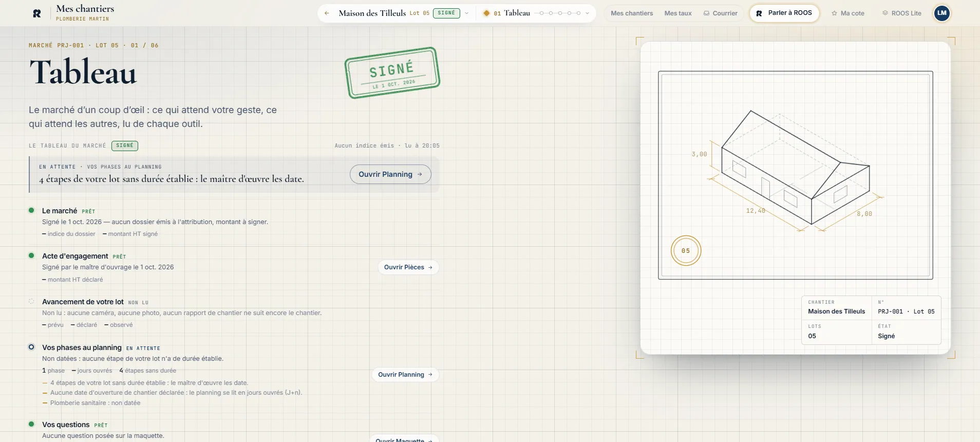
Task: Click the SIGNÉ badge beside Le tableau du marché
Action: [x=125, y=145]
